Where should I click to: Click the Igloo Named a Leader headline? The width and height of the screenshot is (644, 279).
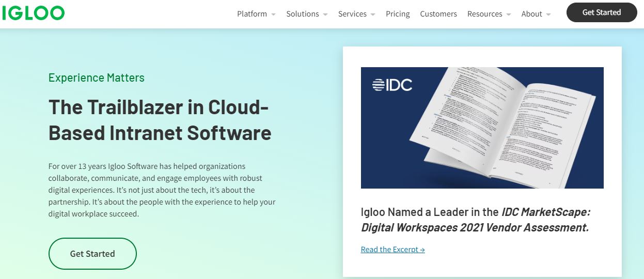[x=476, y=220]
